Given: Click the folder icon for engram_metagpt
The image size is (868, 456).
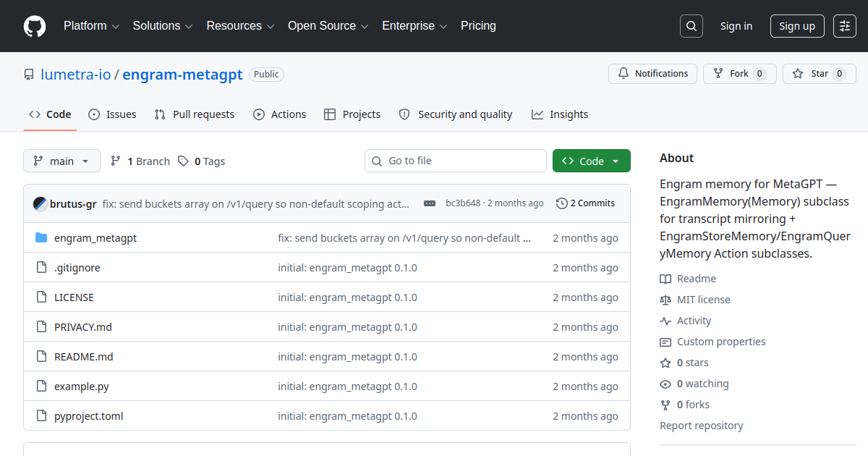Looking at the screenshot, I should 41,238.
